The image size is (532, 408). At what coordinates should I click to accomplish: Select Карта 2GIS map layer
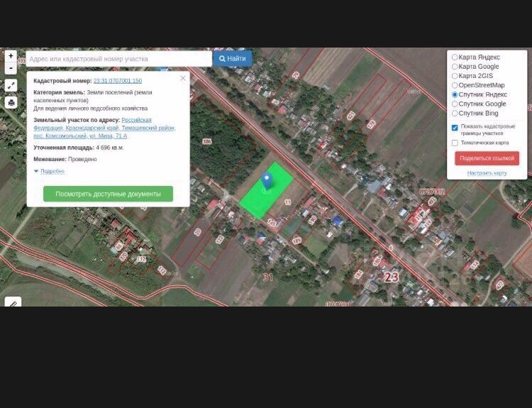click(x=455, y=76)
